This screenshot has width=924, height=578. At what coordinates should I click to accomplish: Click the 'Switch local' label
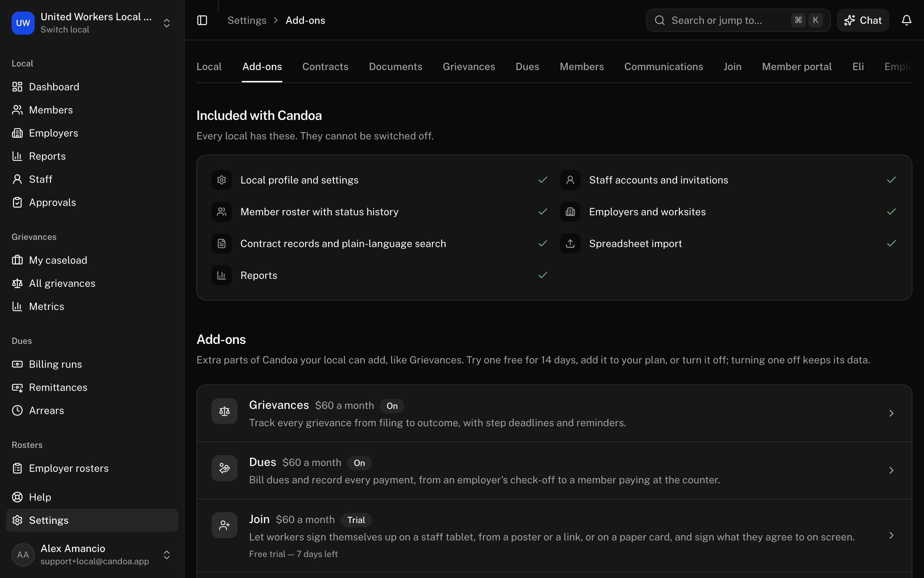[65, 29]
